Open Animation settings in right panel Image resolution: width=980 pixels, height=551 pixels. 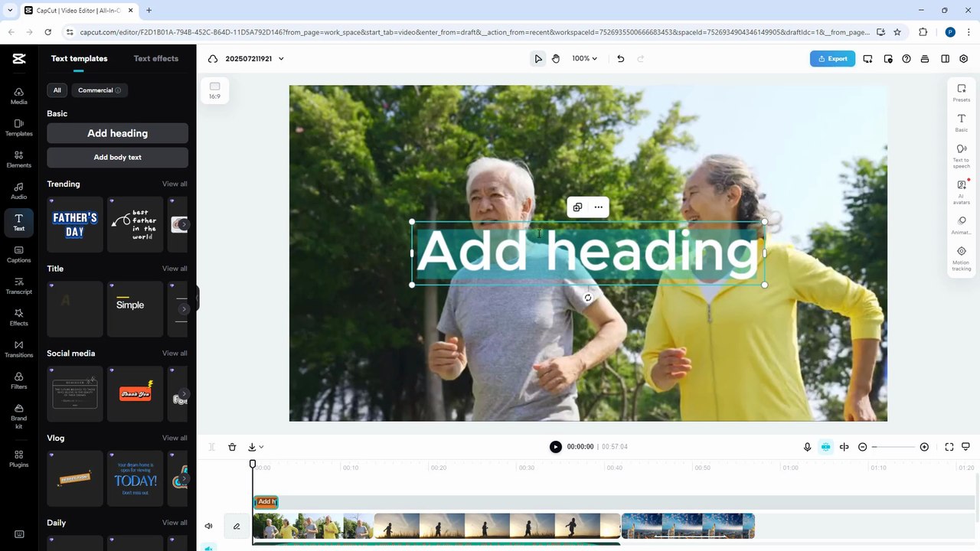(961, 225)
